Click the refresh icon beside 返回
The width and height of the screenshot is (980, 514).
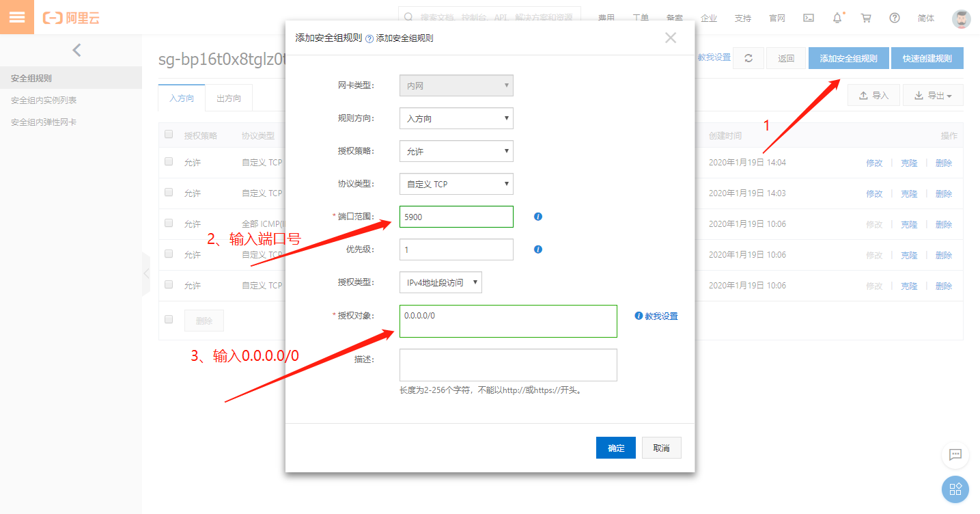click(x=748, y=58)
